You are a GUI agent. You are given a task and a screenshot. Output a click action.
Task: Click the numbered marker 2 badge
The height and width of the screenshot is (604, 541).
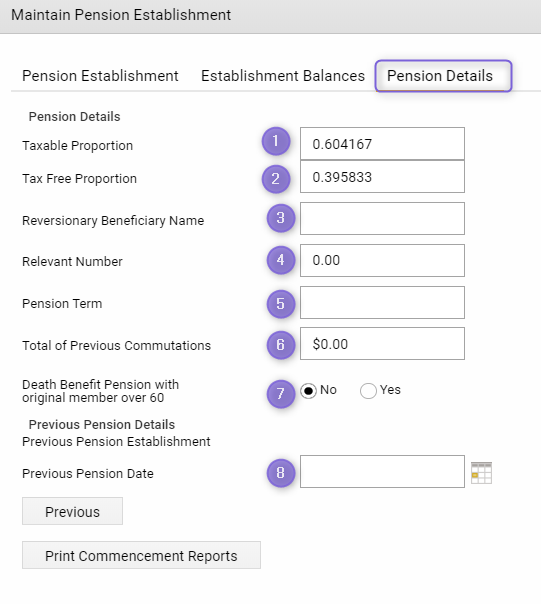[x=276, y=179]
